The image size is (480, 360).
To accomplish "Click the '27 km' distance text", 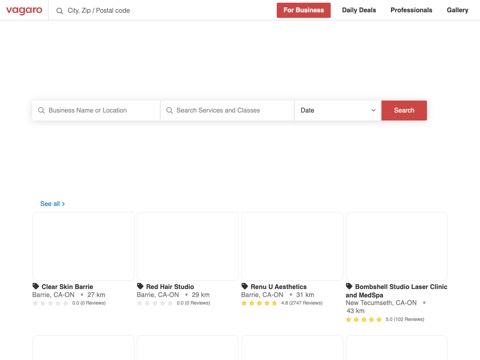I will [x=96, y=295].
